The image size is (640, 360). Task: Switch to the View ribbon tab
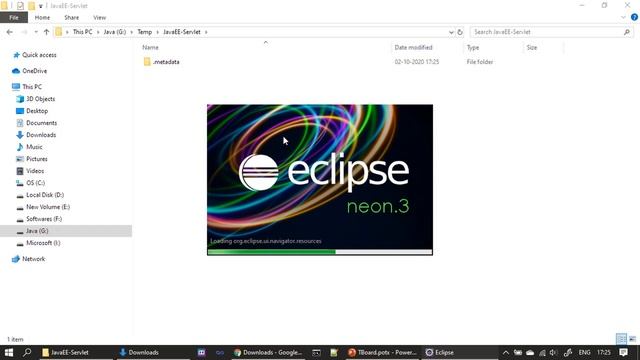click(99, 18)
